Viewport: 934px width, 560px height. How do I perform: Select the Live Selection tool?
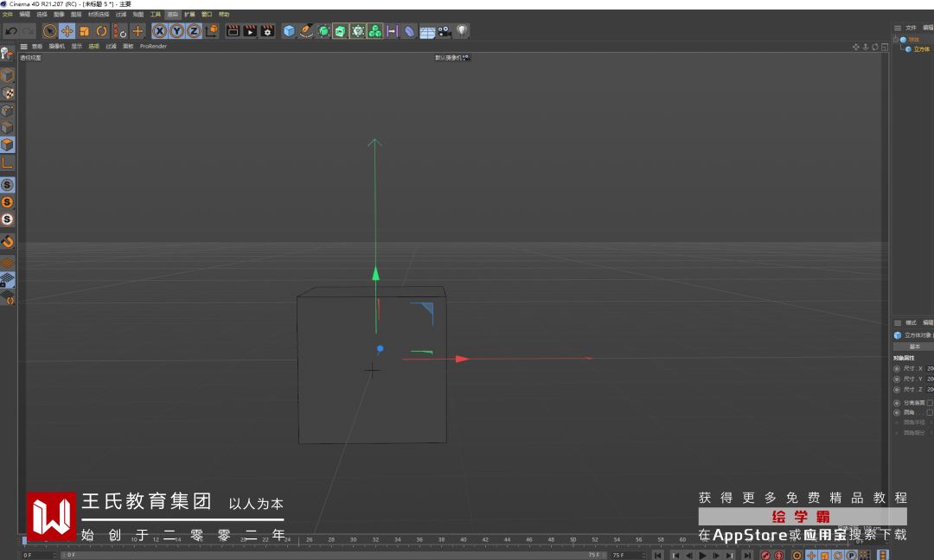[50, 31]
